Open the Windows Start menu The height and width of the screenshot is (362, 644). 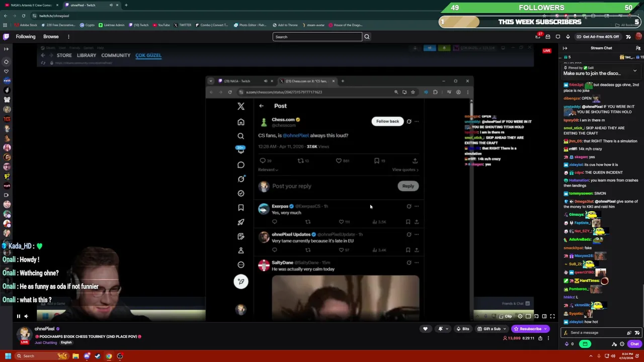point(8,356)
